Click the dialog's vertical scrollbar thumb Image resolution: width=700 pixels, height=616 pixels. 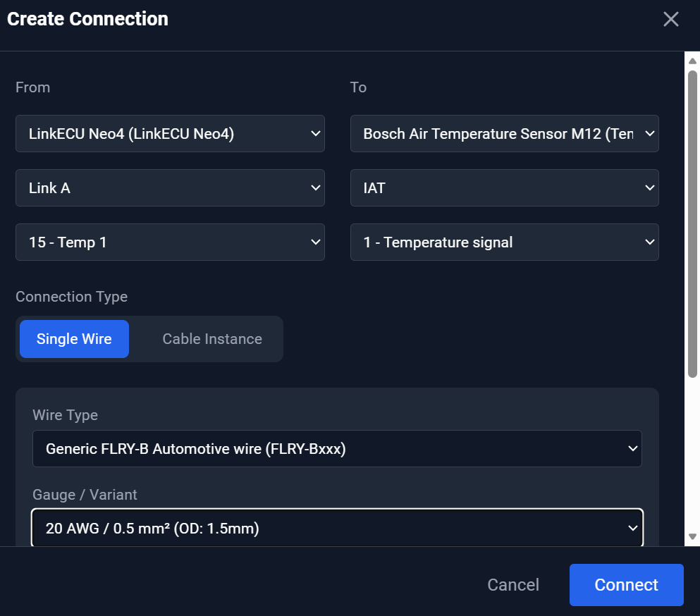[x=692, y=224]
